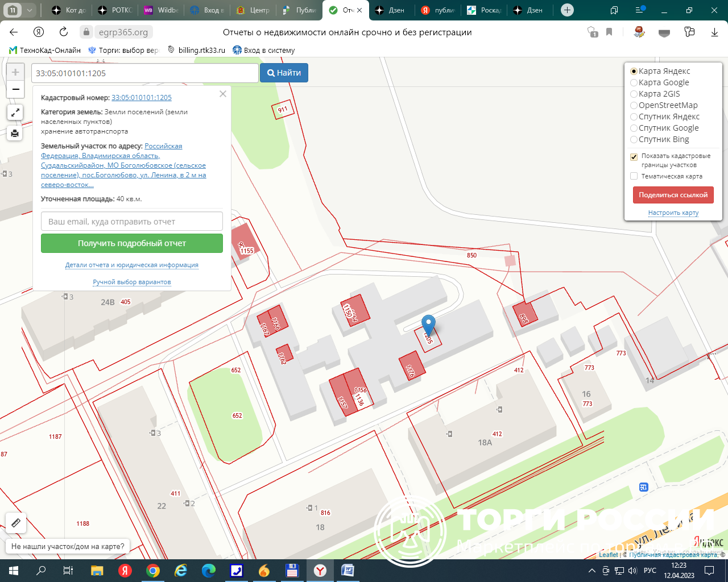728x582 pixels.
Task: Select Карта Яндекс map layer
Action: tap(660, 71)
